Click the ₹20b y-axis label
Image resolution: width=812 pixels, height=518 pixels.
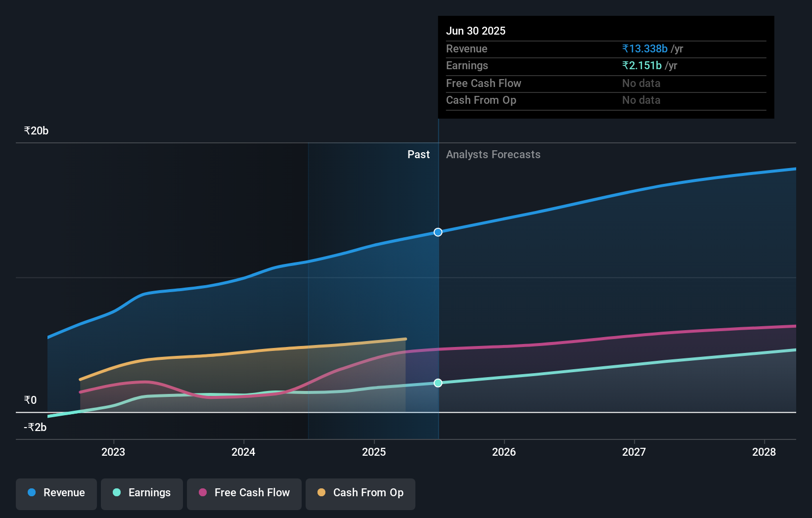36,131
